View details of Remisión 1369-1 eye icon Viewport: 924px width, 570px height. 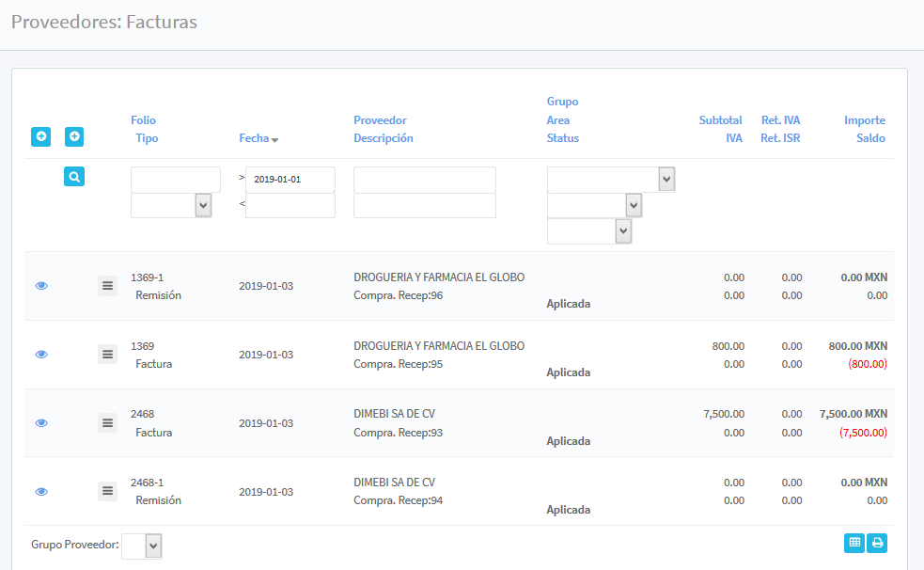(x=41, y=286)
